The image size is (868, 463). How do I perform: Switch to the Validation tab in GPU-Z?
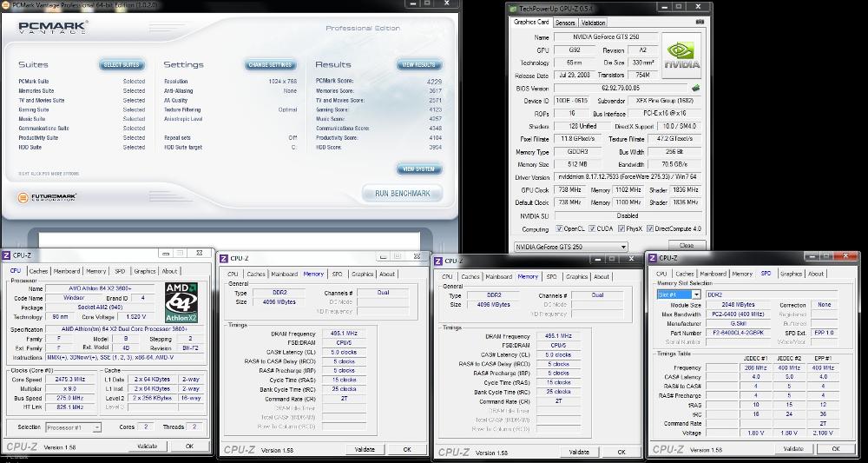594,23
